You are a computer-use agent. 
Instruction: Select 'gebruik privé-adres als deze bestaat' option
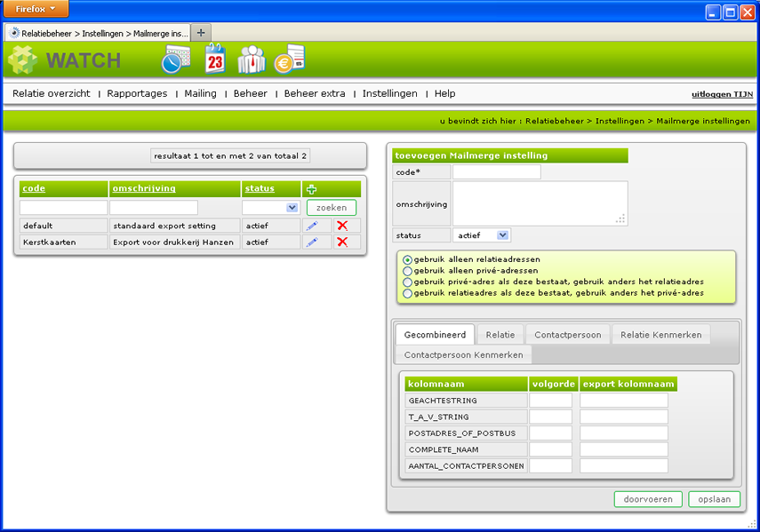[x=408, y=282]
